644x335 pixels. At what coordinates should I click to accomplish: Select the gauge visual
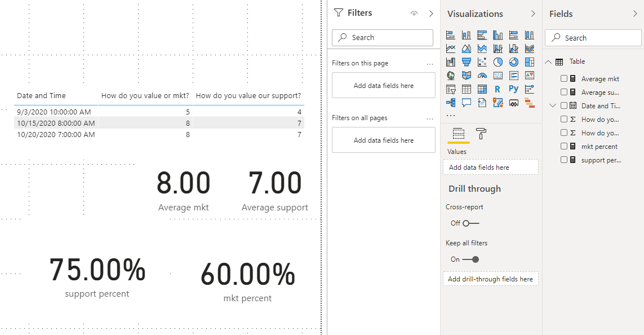[x=482, y=76]
